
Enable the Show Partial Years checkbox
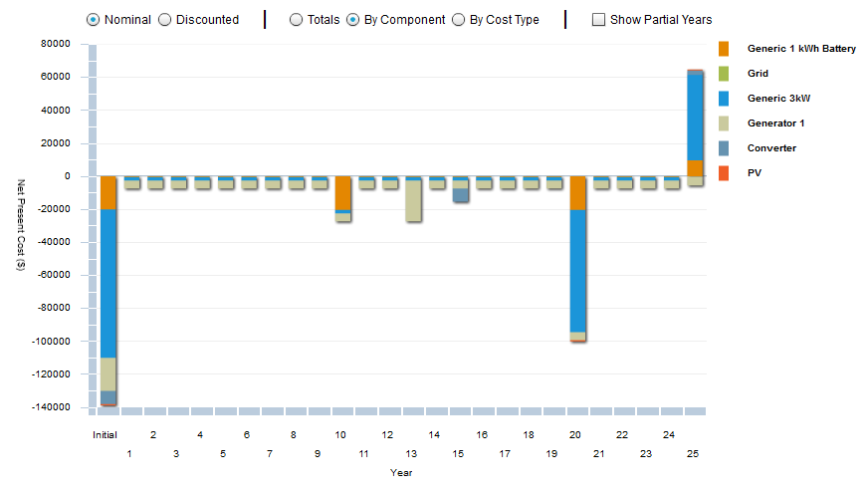click(x=598, y=19)
